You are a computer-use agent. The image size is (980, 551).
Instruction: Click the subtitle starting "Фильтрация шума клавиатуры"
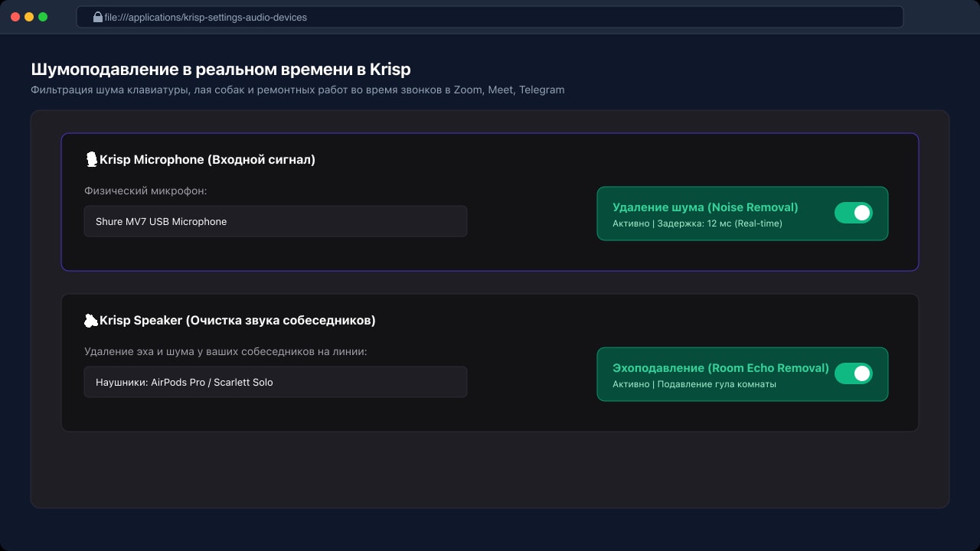(298, 90)
